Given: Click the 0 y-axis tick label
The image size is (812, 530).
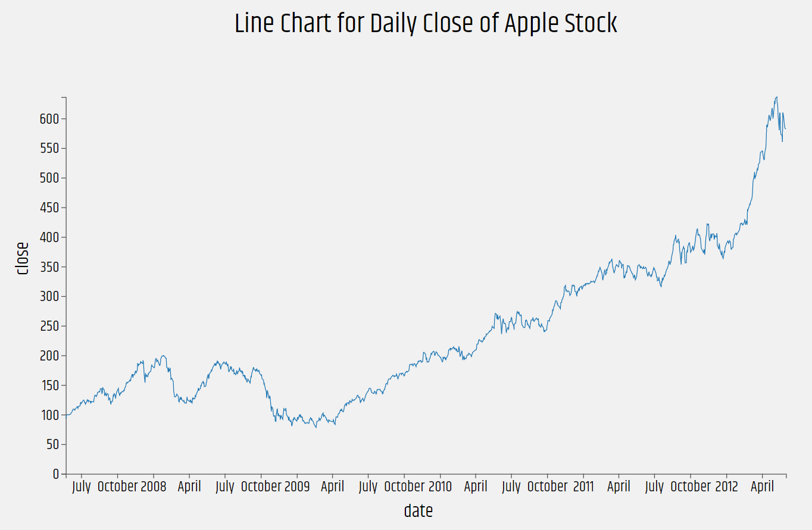Looking at the screenshot, I should tap(56, 474).
